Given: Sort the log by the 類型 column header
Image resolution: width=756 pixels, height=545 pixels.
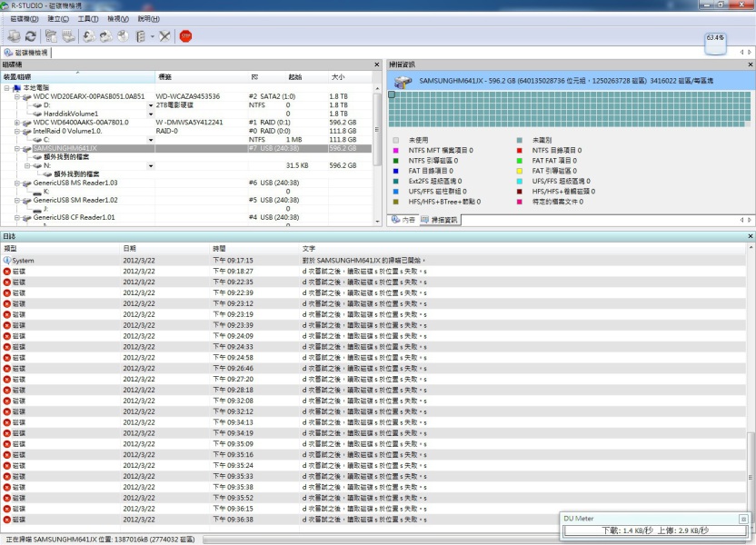Looking at the screenshot, I should 60,249.
